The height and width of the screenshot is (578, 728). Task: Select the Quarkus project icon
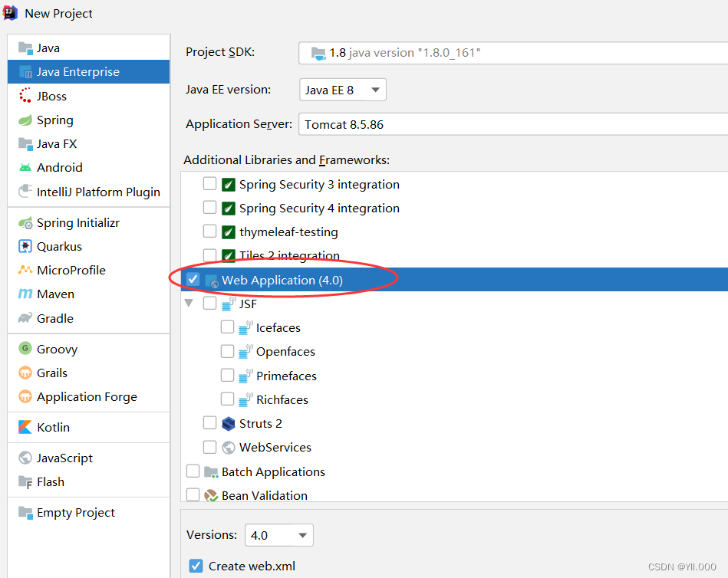click(x=25, y=247)
